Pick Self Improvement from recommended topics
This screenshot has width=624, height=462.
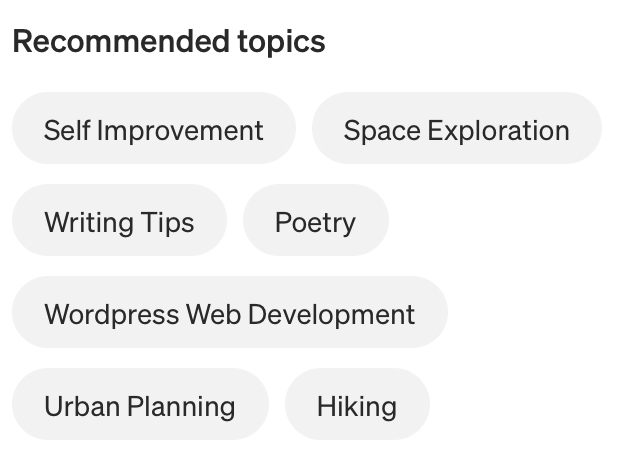coord(154,130)
